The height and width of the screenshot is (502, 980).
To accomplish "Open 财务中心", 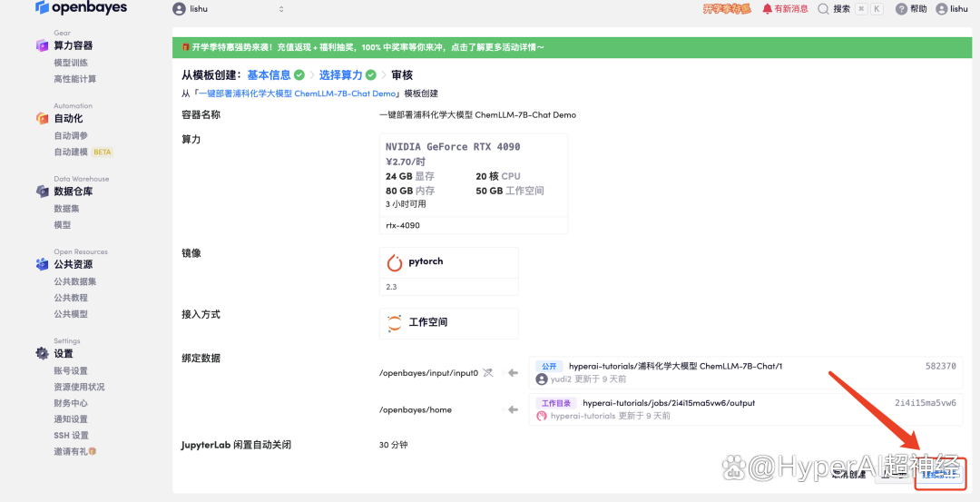I will 71,403.
